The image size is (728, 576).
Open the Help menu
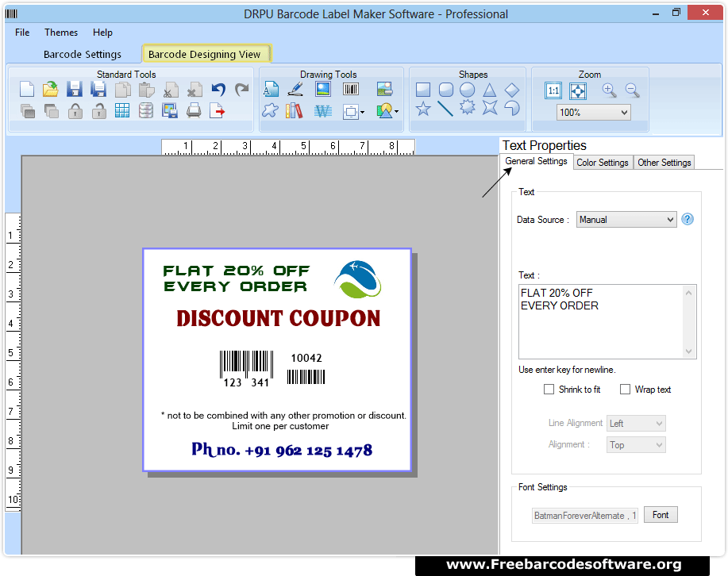coord(102,33)
